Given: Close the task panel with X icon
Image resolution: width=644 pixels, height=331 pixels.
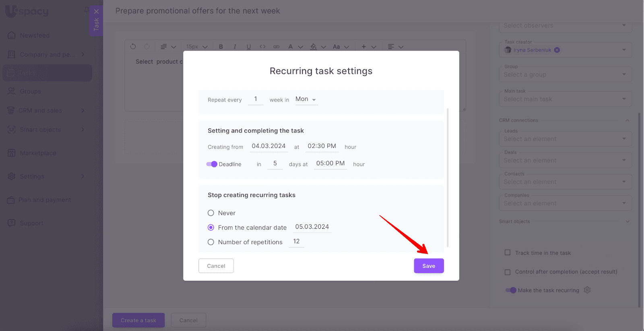Looking at the screenshot, I should tap(96, 11).
